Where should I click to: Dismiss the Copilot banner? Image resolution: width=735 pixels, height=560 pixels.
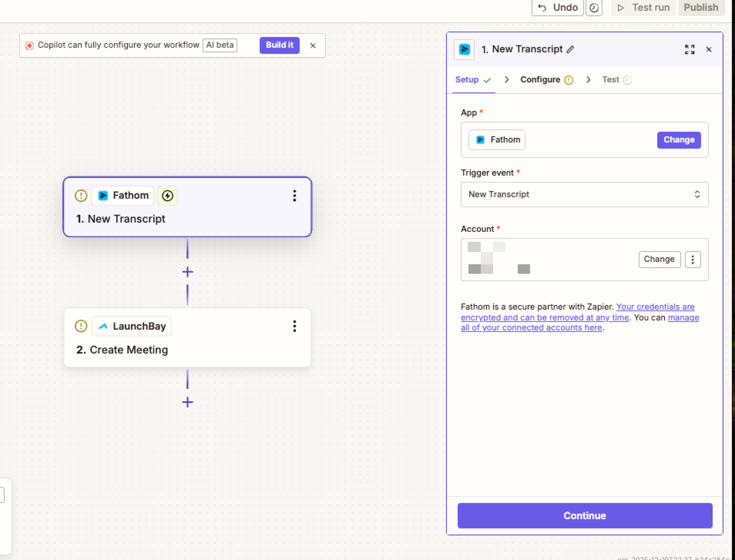313,45
